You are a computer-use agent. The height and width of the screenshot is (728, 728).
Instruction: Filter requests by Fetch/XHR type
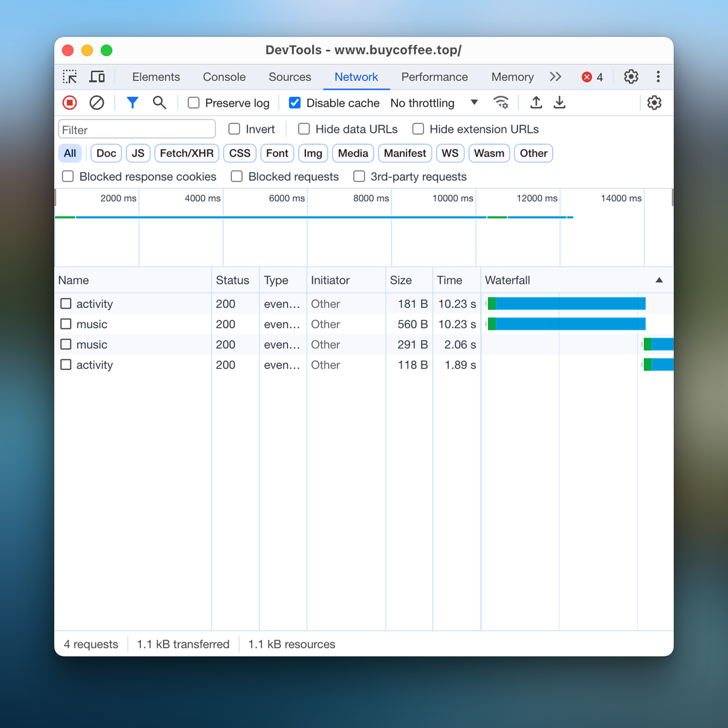tap(187, 153)
